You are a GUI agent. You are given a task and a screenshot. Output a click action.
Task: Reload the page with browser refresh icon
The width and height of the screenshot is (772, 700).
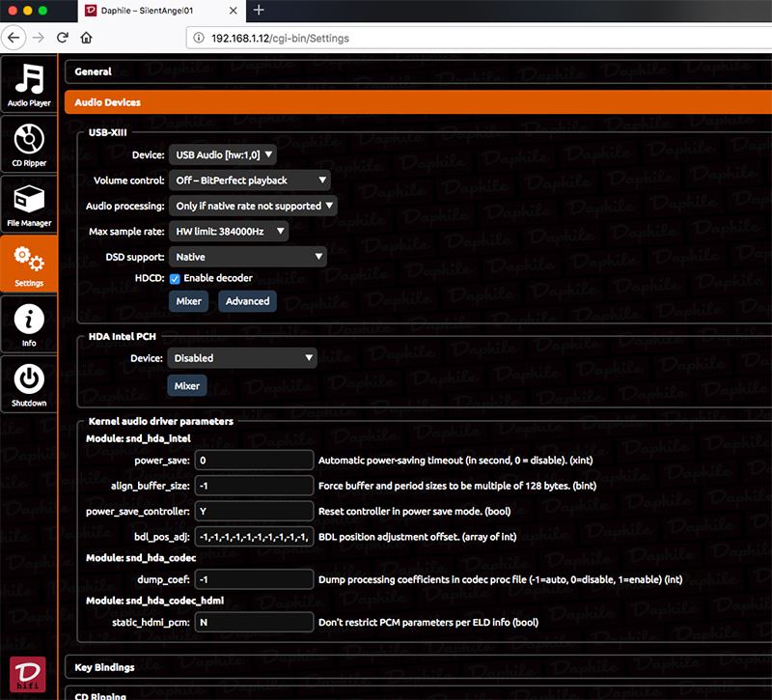pos(63,39)
